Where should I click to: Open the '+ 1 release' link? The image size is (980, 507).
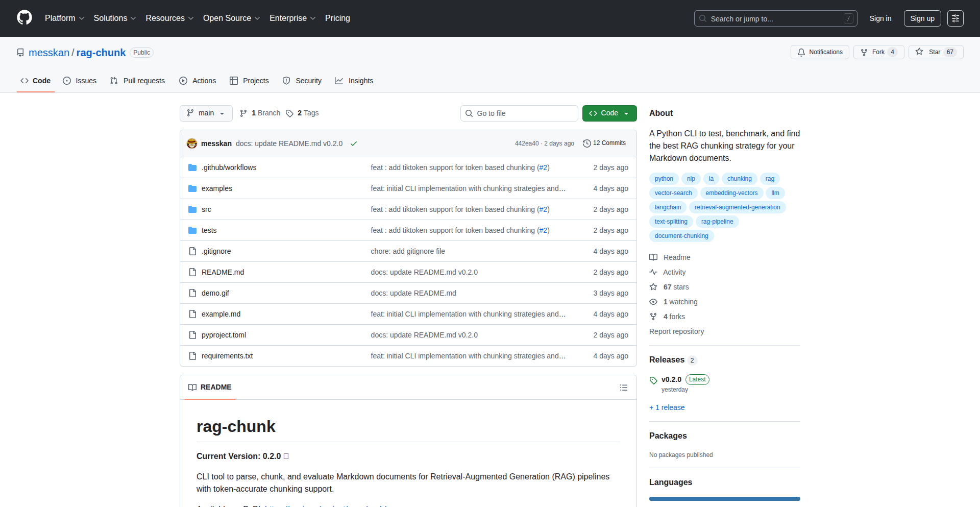coord(667,407)
